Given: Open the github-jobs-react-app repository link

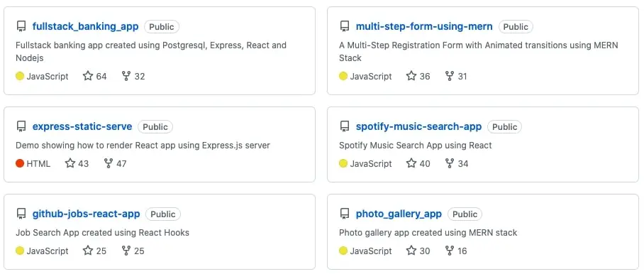Looking at the screenshot, I should [x=87, y=214].
